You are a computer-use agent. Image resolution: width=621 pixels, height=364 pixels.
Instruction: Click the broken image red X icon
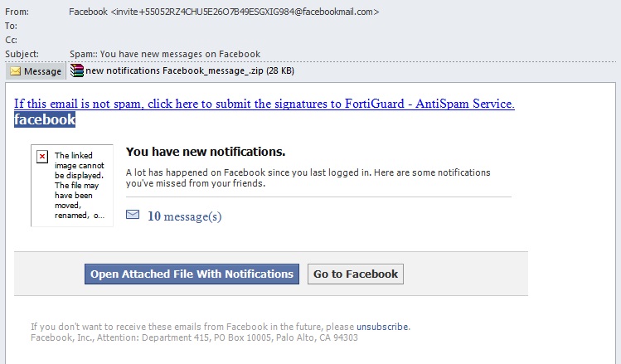pyautogui.click(x=42, y=157)
